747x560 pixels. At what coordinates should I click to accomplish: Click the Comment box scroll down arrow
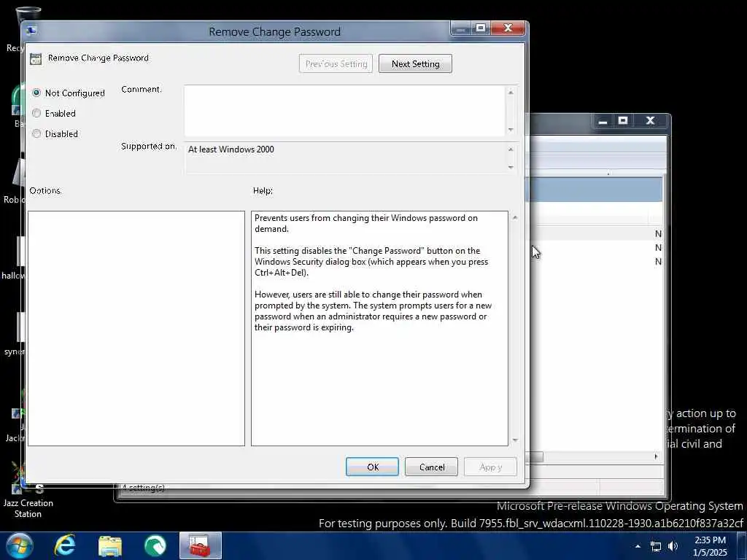click(x=511, y=130)
